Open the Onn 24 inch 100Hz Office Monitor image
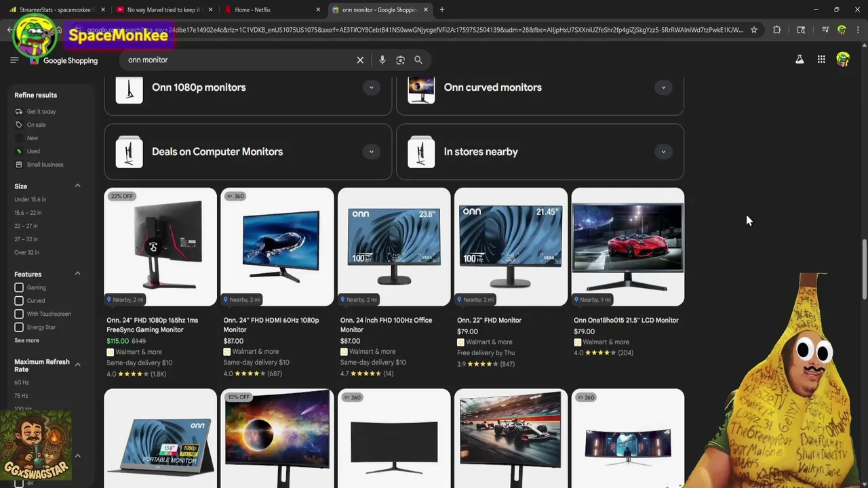This screenshot has height=488, width=868. pos(394,247)
